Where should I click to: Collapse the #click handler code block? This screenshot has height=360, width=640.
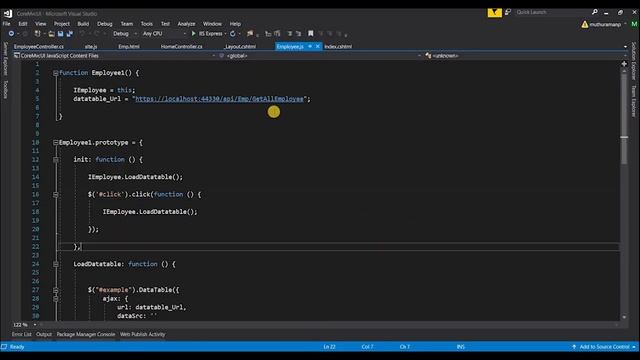56,195
